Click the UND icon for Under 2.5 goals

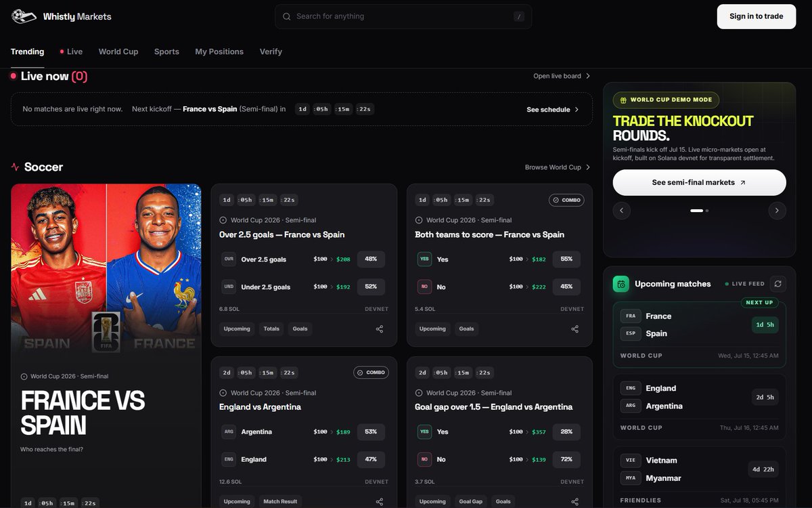point(229,287)
